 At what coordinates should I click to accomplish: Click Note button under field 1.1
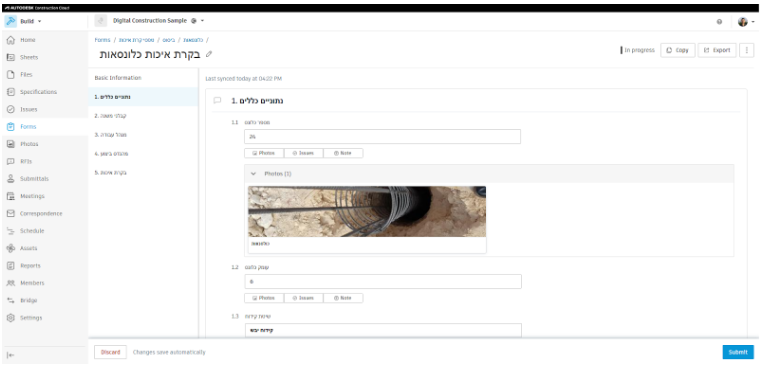tap(343, 153)
